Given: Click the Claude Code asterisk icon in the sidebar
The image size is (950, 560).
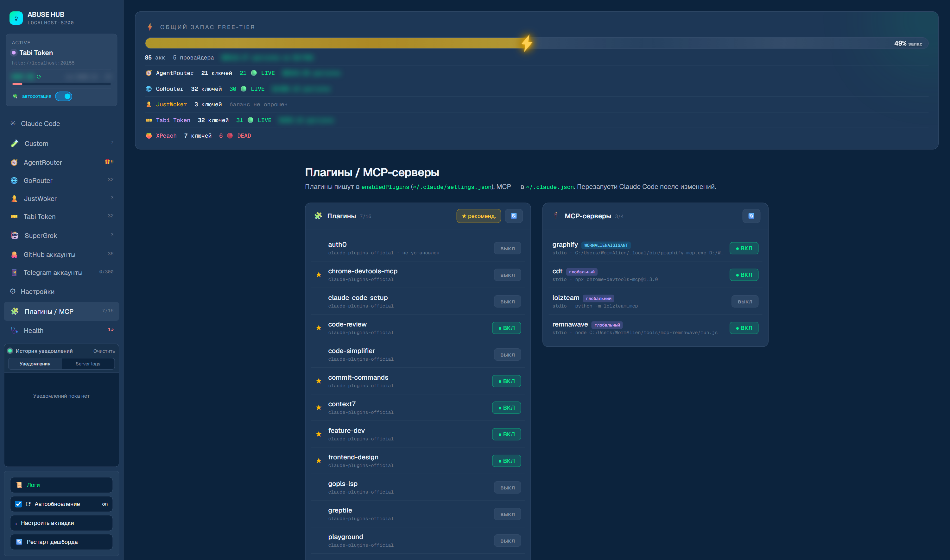Looking at the screenshot, I should point(13,123).
